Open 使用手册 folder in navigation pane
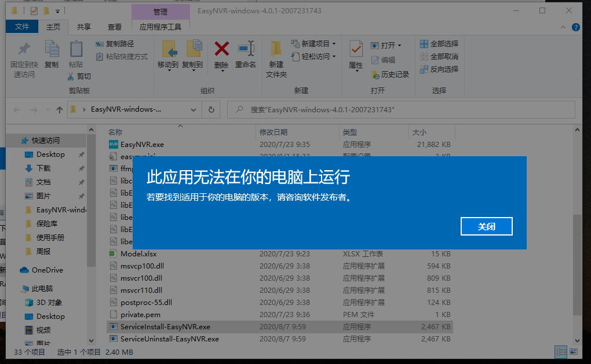 coord(50,237)
